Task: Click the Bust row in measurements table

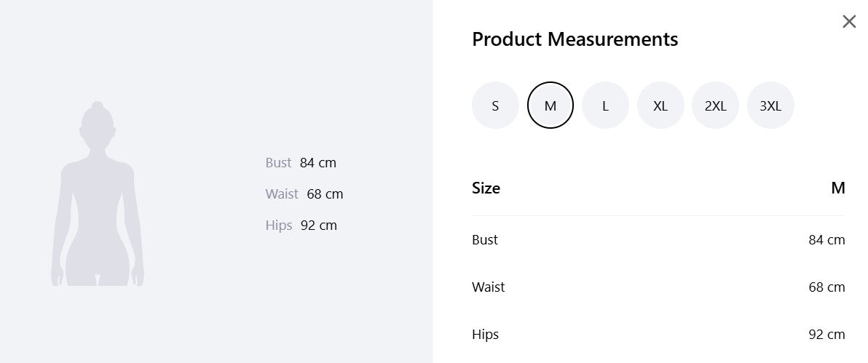Action: pos(658,239)
